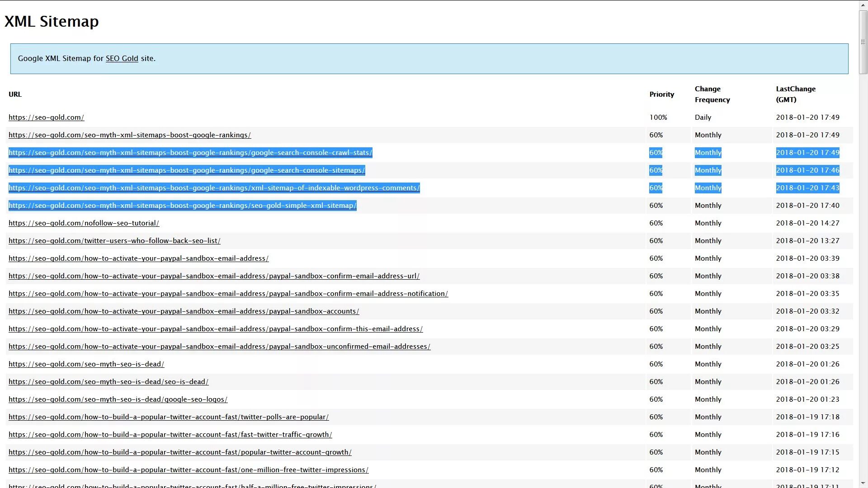Open the homepage URL seo-gold.com
This screenshot has width=868, height=488.
47,117
